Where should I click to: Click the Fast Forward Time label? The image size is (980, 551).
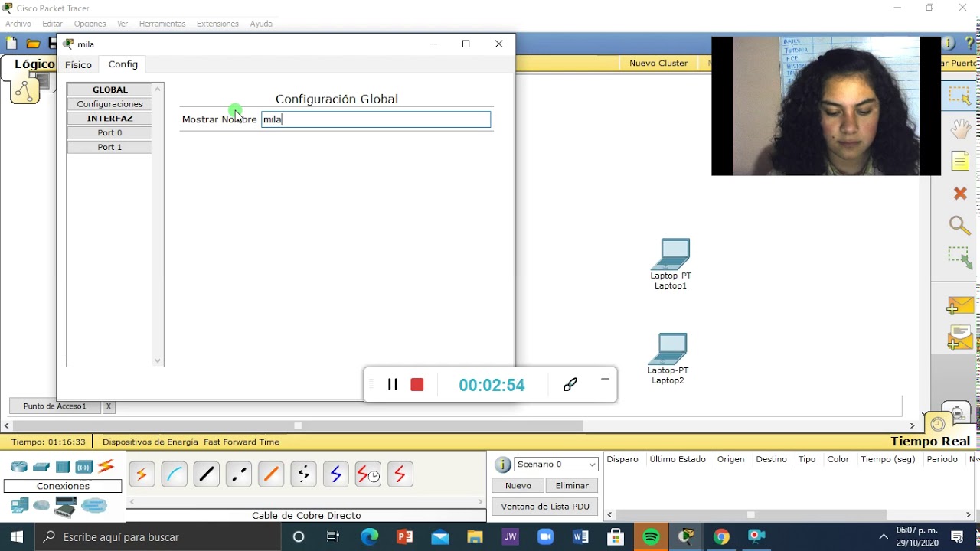[241, 442]
